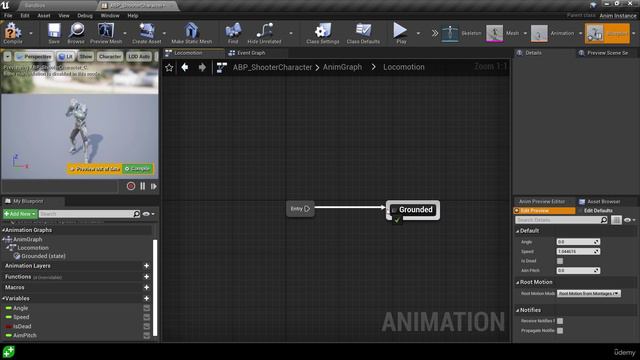
Task: Select the Grounded state node
Action: click(x=413, y=210)
